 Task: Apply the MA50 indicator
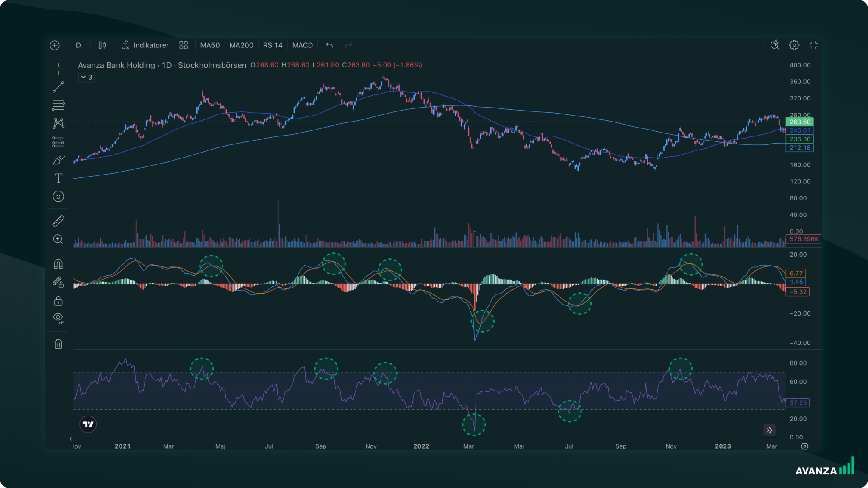[x=210, y=45]
